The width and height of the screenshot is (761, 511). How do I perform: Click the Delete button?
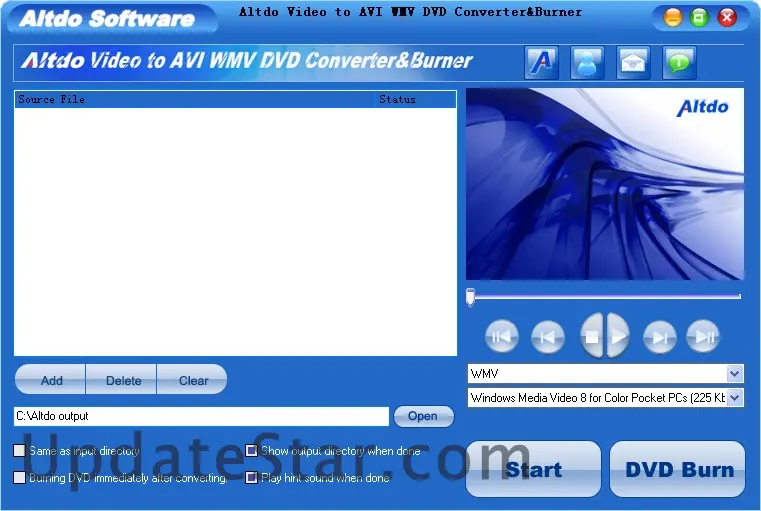pyautogui.click(x=121, y=380)
